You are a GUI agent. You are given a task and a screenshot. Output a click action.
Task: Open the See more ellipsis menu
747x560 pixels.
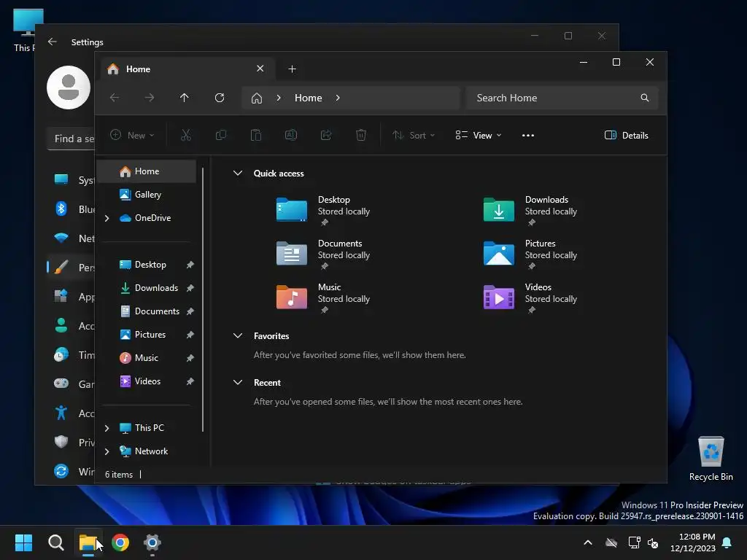coord(528,135)
